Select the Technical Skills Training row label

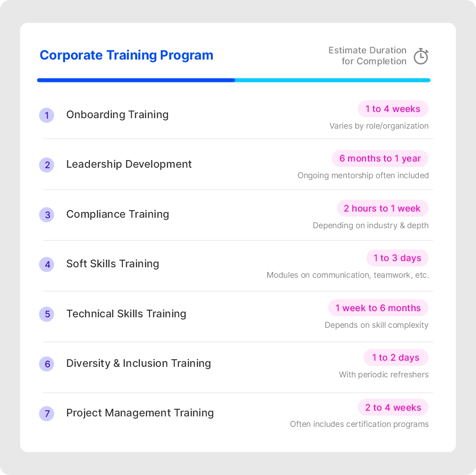click(x=126, y=313)
